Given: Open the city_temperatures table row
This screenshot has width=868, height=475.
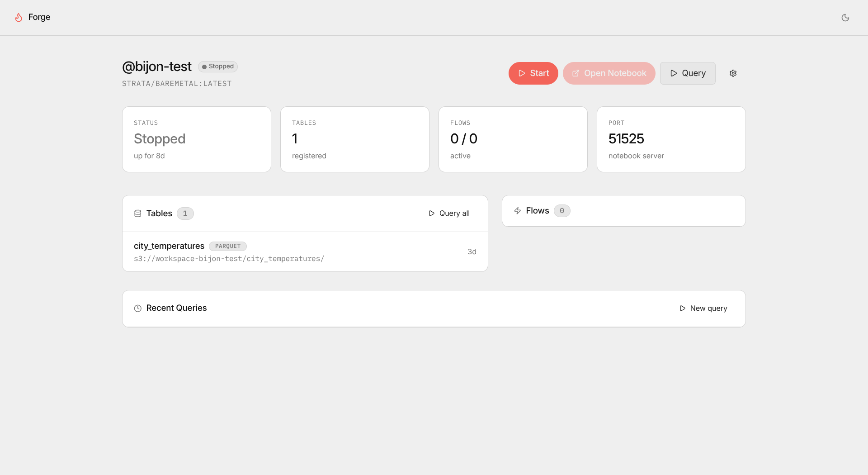Looking at the screenshot, I should coord(305,252).
